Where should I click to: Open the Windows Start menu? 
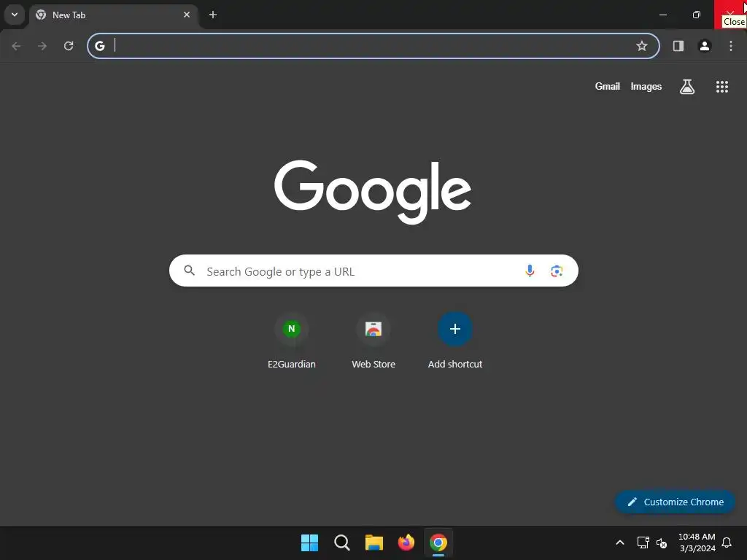click(309, 542)
